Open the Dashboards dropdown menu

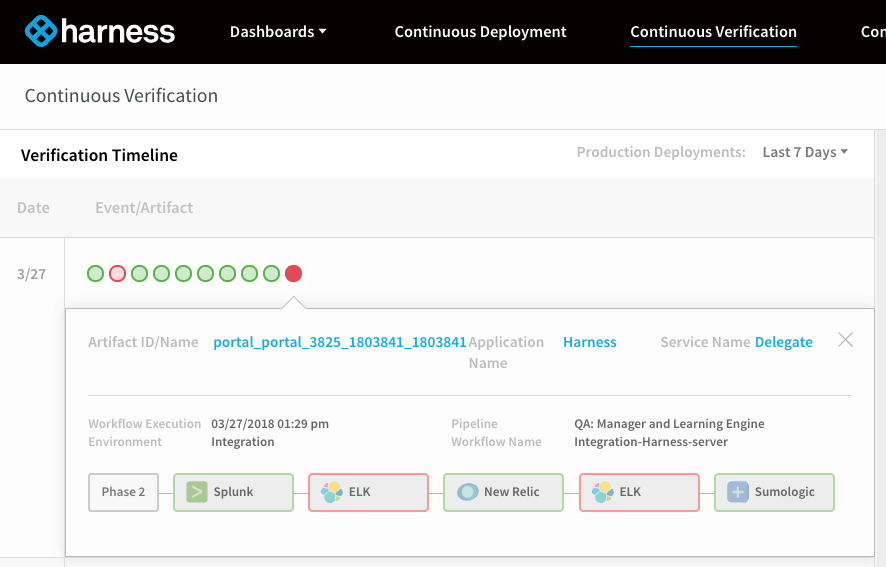click(x=278, y=32)
